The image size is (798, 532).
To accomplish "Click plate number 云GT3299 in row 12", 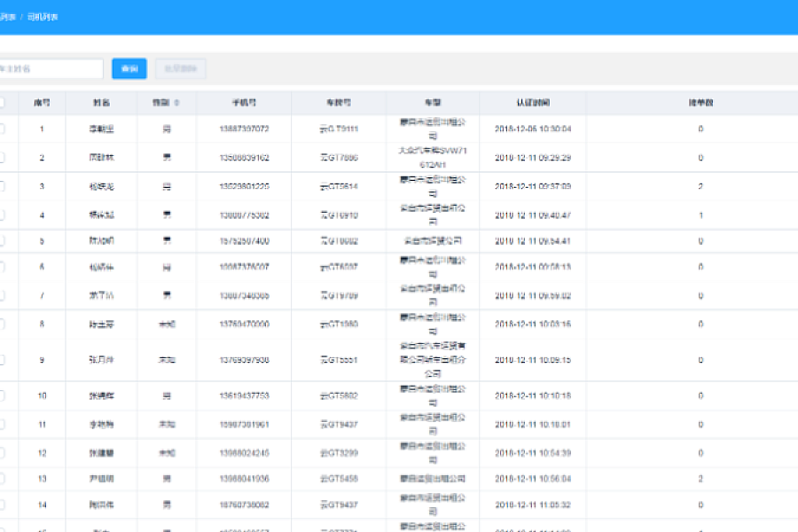I will 339,453.
